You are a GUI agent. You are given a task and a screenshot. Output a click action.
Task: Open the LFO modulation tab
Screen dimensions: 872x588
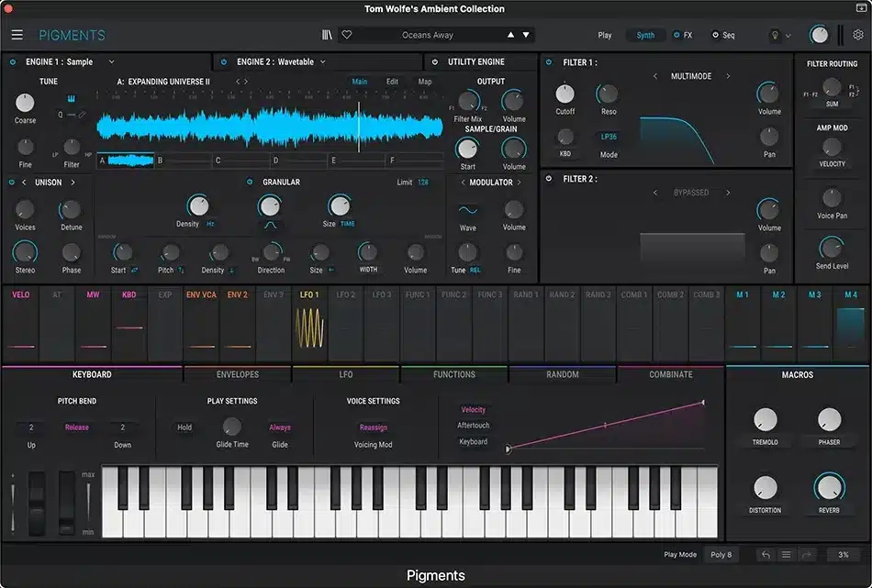point(346,374)
